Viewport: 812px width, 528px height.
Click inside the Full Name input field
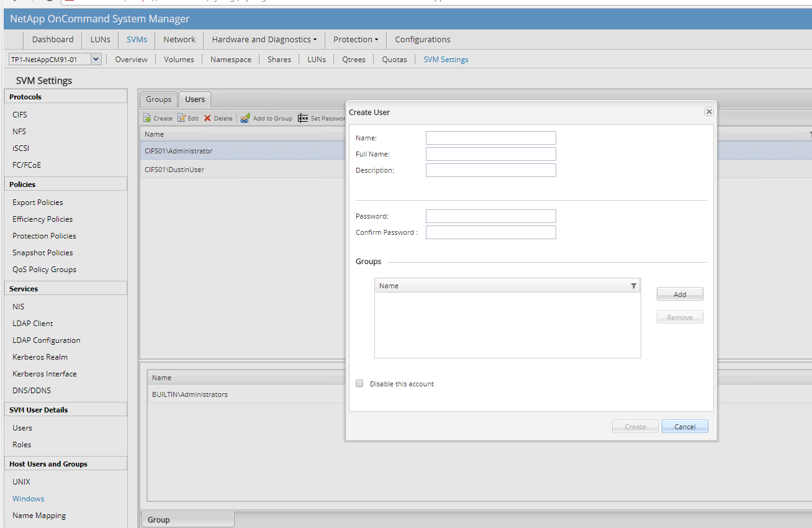pyautogui.click(x=490, y=153)
